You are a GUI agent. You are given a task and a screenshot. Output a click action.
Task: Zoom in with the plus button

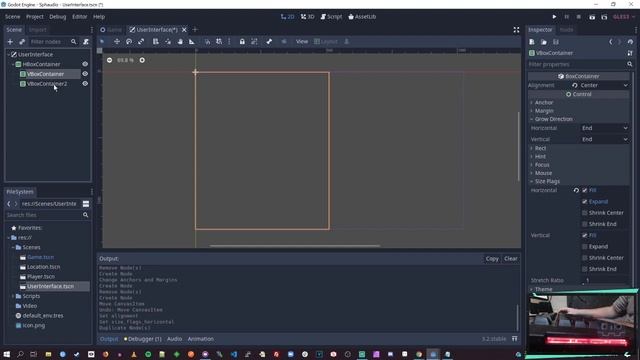(142, 60)
